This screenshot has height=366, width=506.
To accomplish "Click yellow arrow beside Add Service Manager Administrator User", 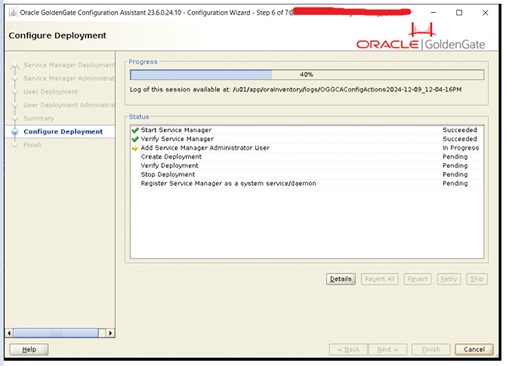I will click(135, 148).
